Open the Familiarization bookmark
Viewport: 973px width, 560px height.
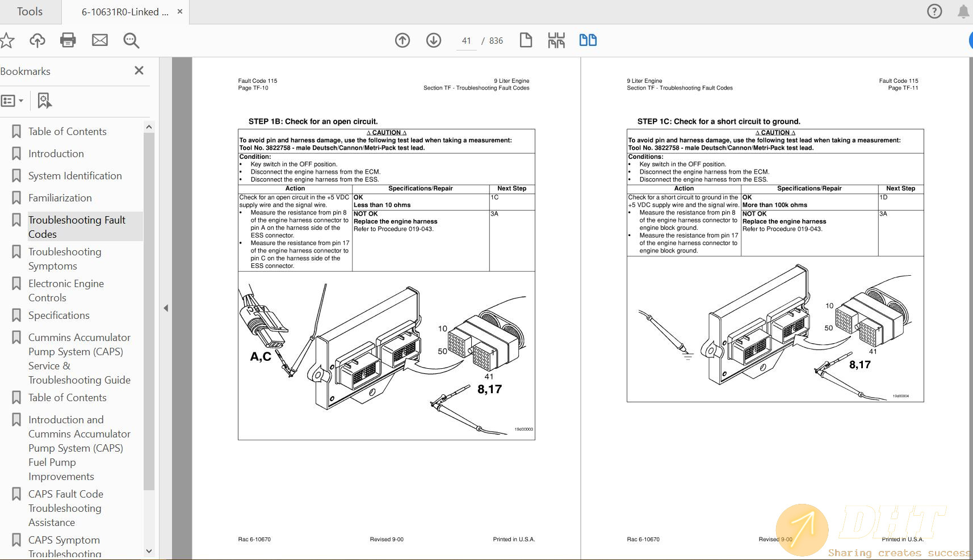pos(60,198)
